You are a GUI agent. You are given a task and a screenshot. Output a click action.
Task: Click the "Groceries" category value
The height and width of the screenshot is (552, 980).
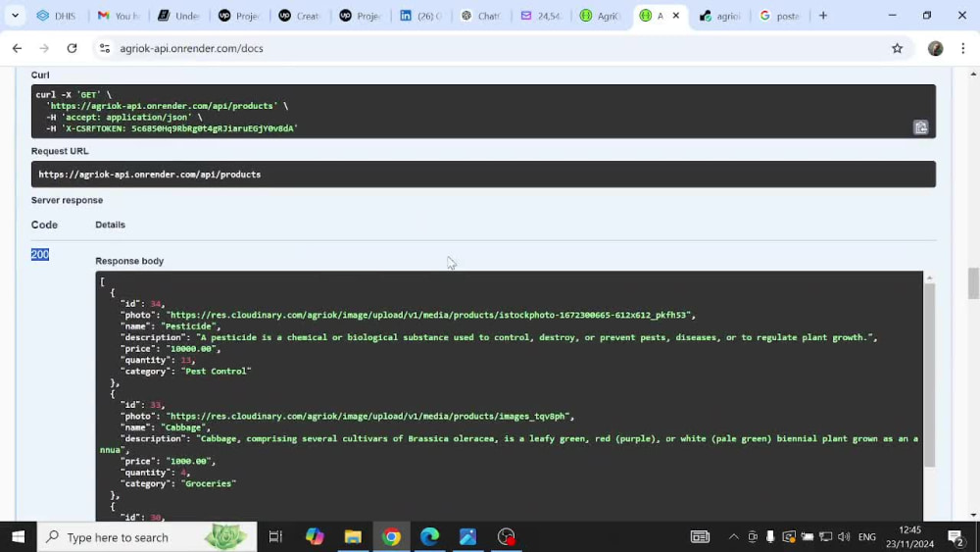click(209, 484)
